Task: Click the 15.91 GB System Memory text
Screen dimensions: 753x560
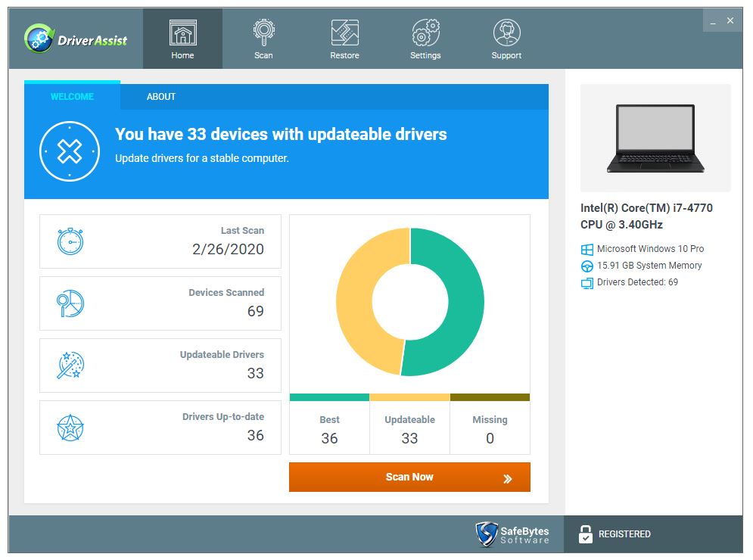Action: (x=649, y=265)
